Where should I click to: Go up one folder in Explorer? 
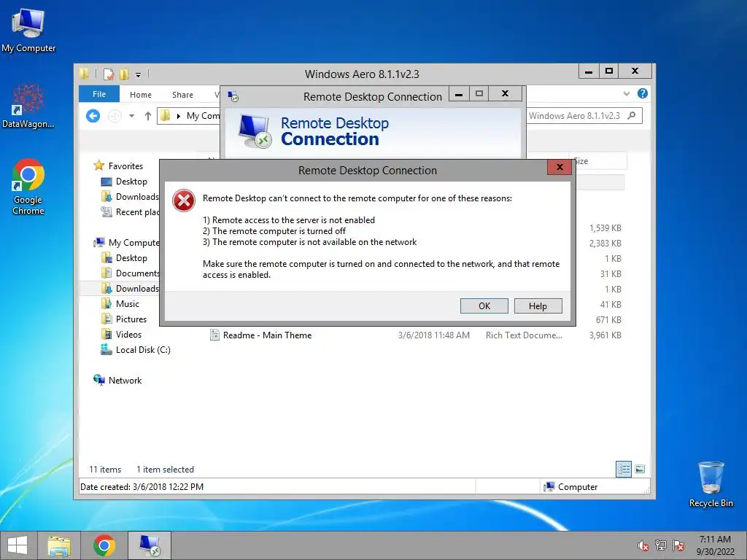click(147, 116)
